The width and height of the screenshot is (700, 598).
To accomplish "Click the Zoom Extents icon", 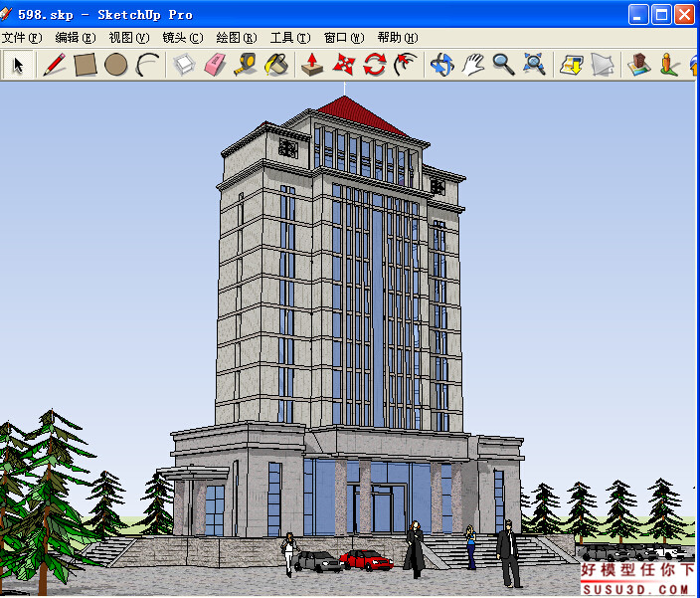I will coord(534,66).
